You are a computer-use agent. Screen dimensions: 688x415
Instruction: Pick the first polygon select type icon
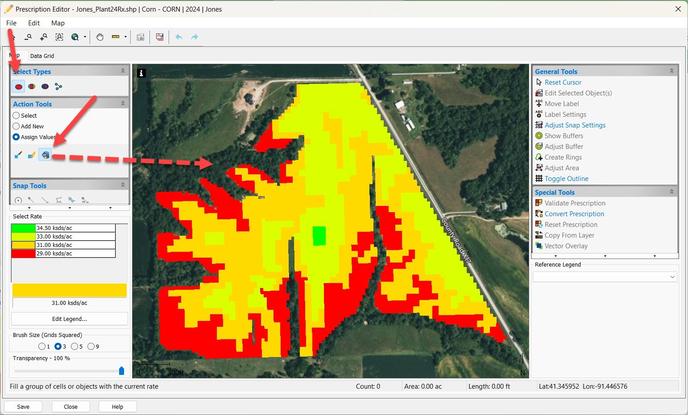point(18,87)
